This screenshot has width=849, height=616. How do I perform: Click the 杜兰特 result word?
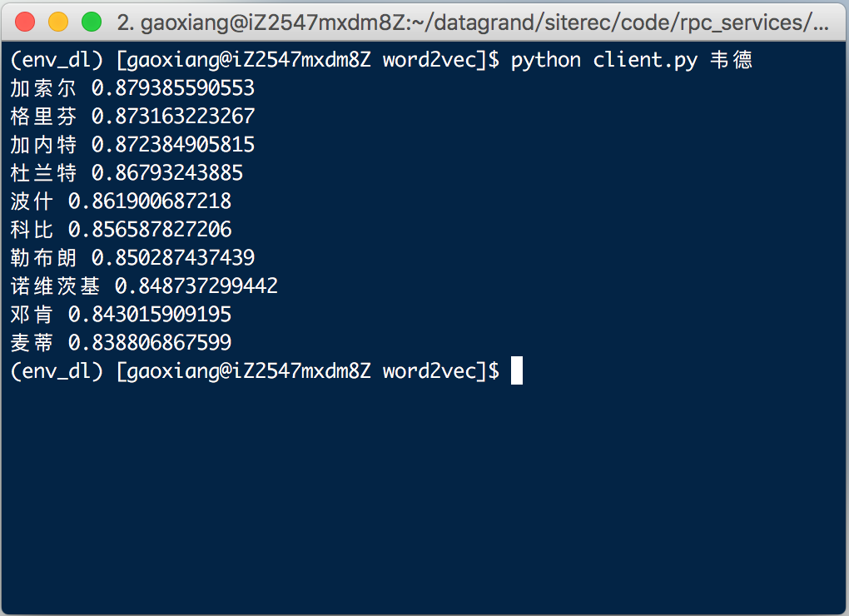tap(43, 172)
